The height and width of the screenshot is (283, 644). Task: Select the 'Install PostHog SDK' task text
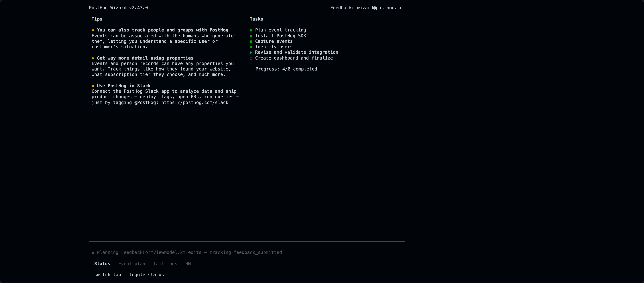coord(281,36)
